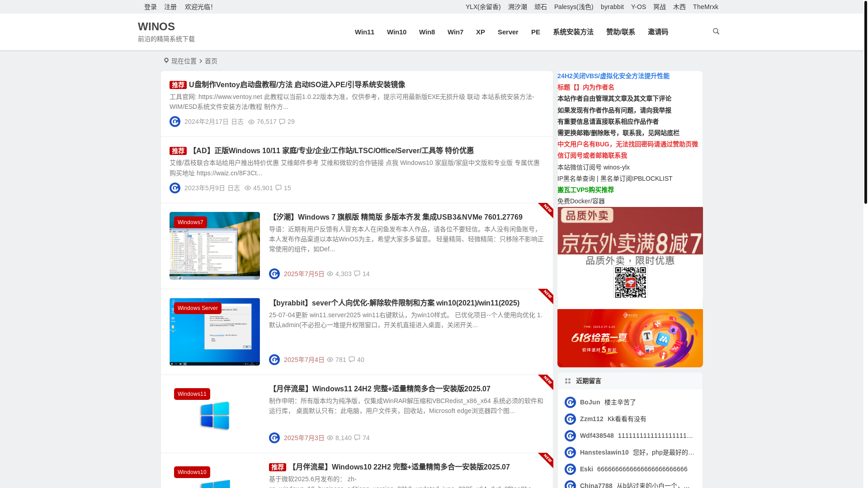Image resolution: width=868 pixels, height=488 pixels.
Task: Click 京东外卖满8减7 ad banner
Action: point(630,253)
